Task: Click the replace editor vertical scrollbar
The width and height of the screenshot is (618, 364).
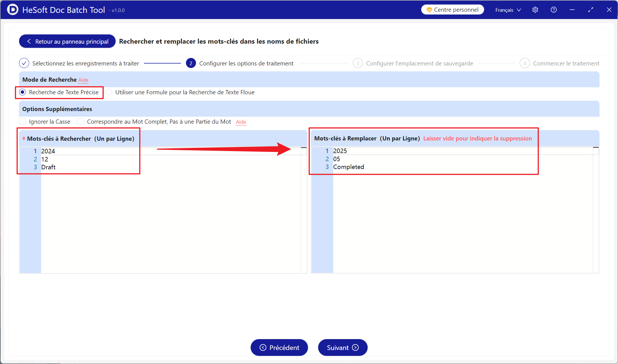Action: click(596, 210)
